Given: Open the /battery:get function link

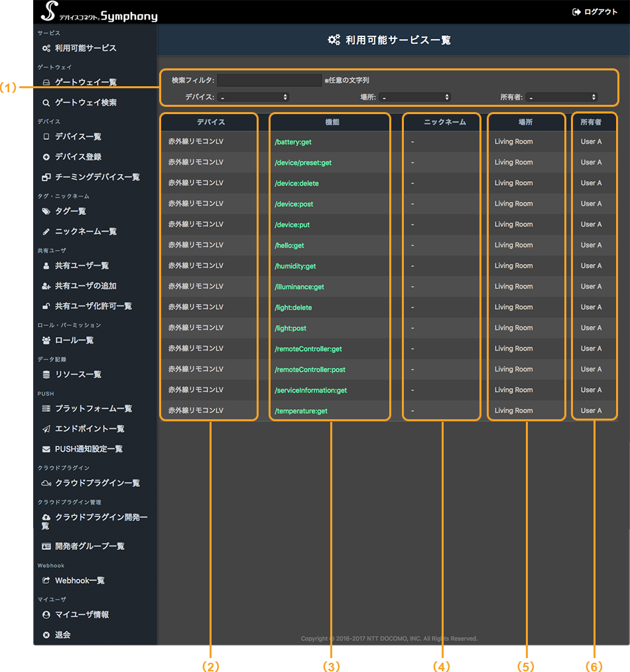Looking at the screenshot, I should (x=292, y=142).
